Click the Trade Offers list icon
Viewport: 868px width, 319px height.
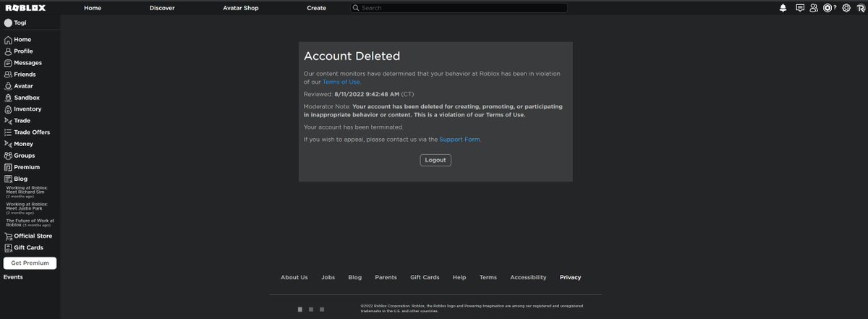coord(8,132)
